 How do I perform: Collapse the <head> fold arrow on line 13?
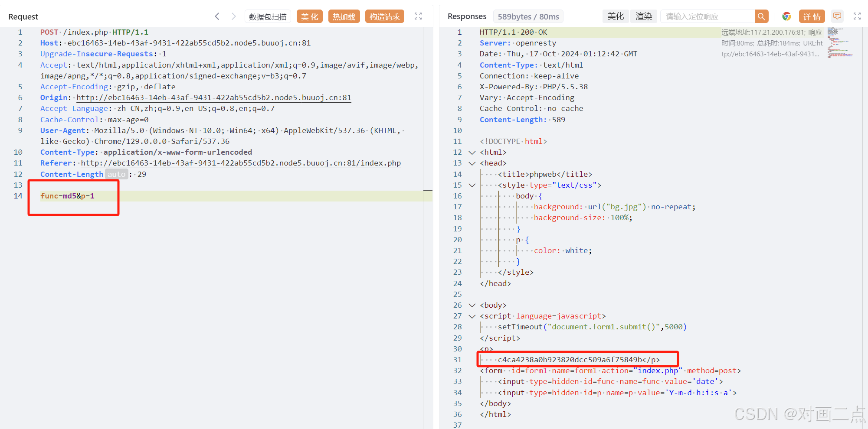(x=472, y=163)
